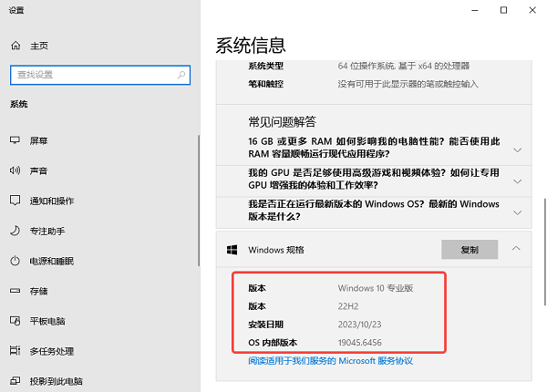This screenshot has width=547, height=392.
Task: Click the 64 位操作系统 system type value
Action: 403,66
